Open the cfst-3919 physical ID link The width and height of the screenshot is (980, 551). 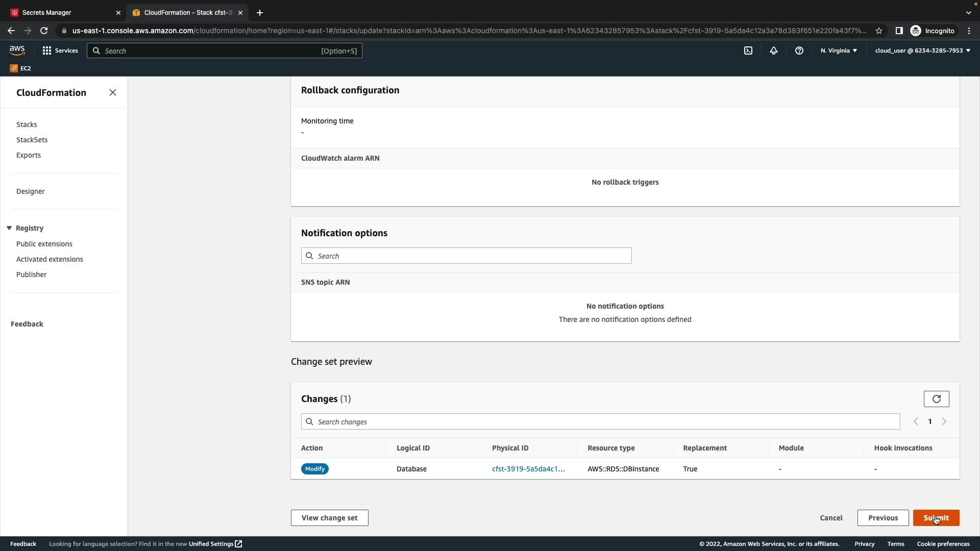pyautogui.click(x=528, y=469)
